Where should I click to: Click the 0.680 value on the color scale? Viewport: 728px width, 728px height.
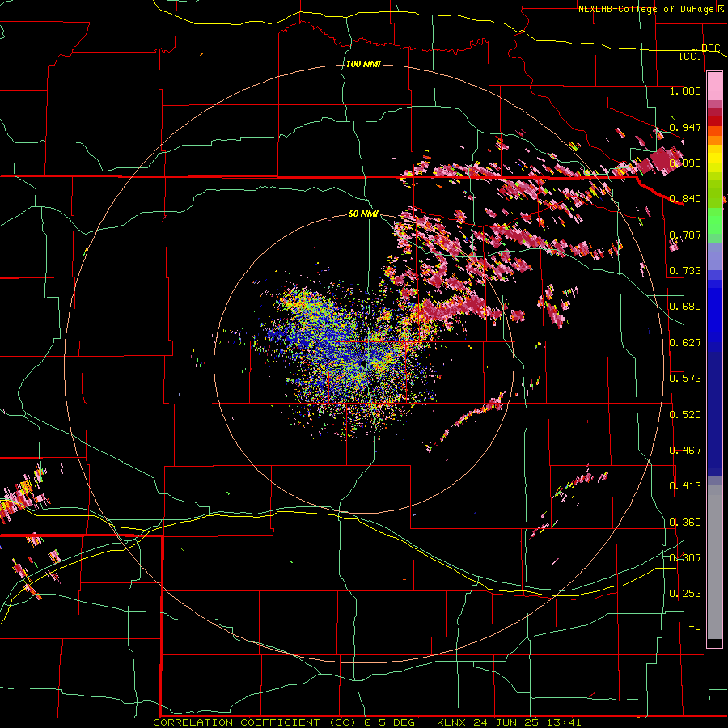(x=685, y=307)
